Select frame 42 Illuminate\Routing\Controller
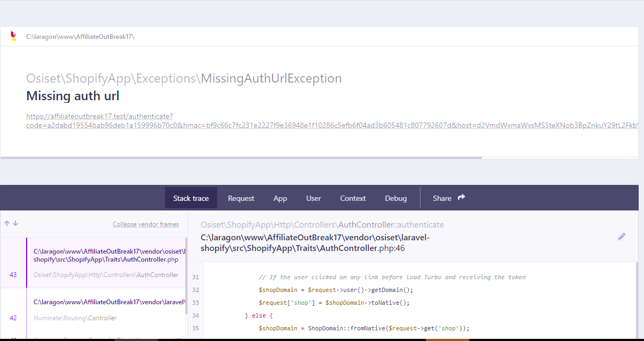The image size is (644, 341). (x=93, y=310)
